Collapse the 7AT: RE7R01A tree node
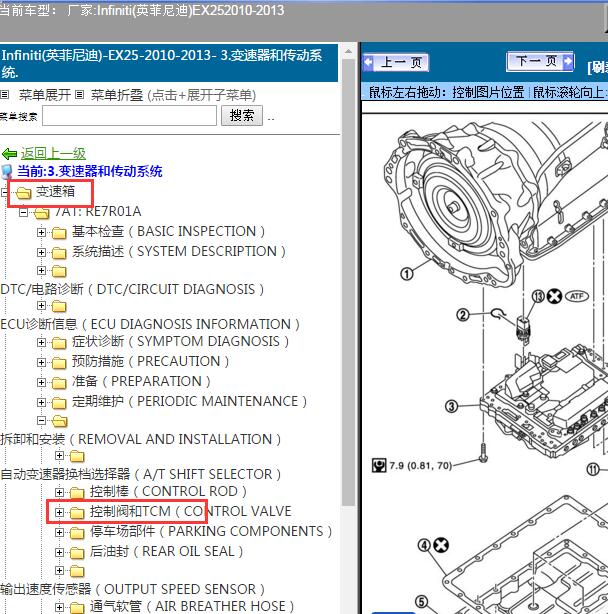 [23, 212]
